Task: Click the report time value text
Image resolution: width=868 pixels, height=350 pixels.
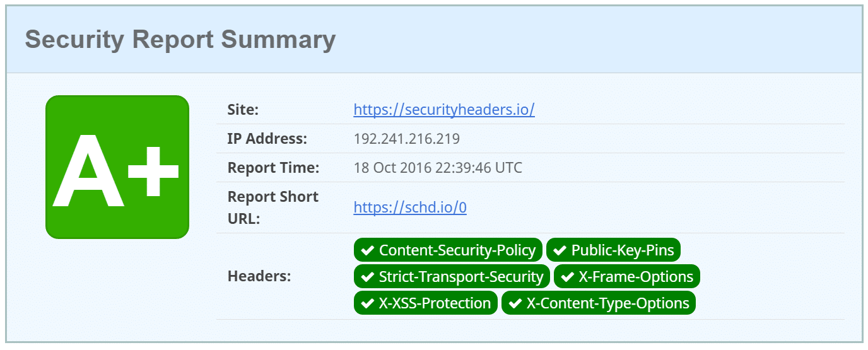Action: point(437,168)
